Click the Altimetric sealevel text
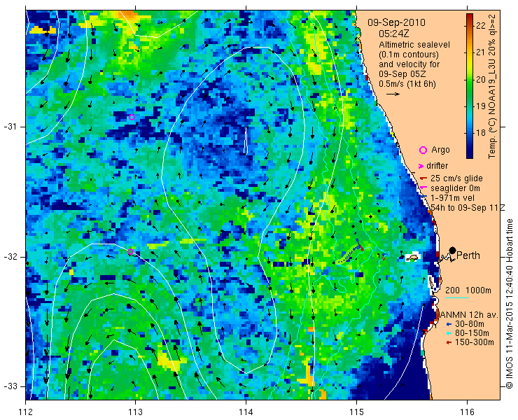This screenshot has height=420, width=518. [x=414, y=44]
